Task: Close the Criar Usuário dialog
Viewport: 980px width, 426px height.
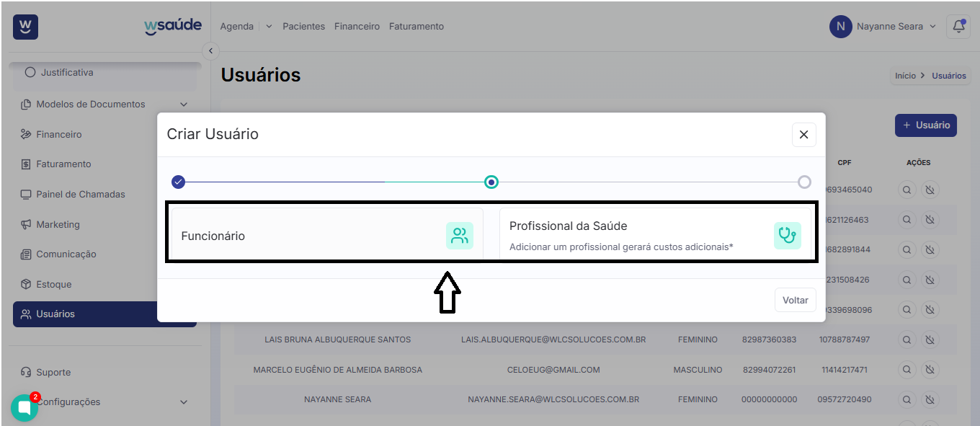Action: click(803, 135)
